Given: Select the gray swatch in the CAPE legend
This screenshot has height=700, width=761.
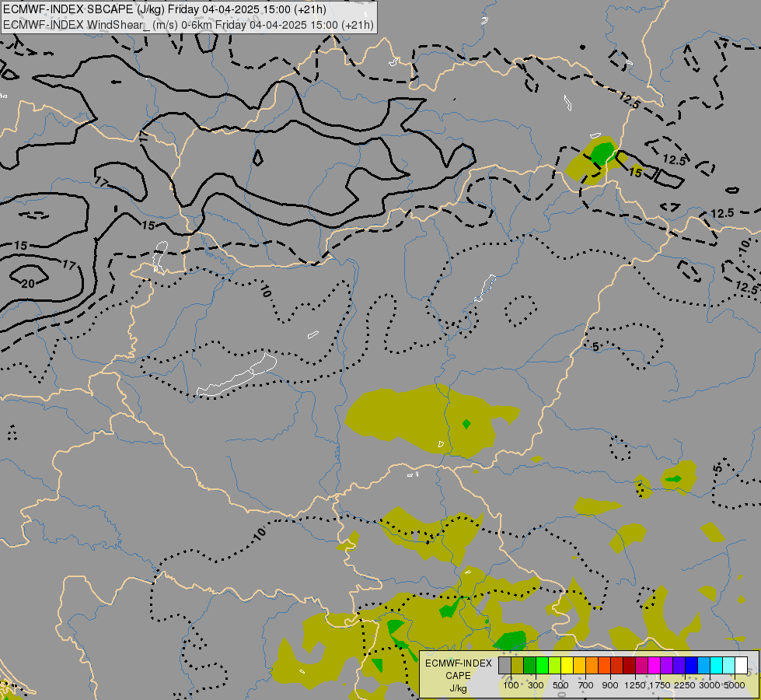Looking at the screenshot, I should pyautogui.click(x=504, y=666).
